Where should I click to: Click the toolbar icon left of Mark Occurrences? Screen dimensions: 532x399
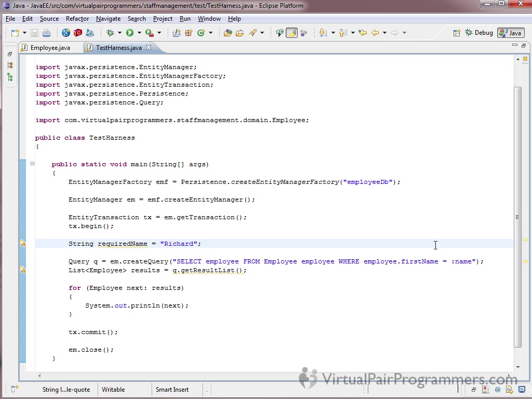point(280,33)
